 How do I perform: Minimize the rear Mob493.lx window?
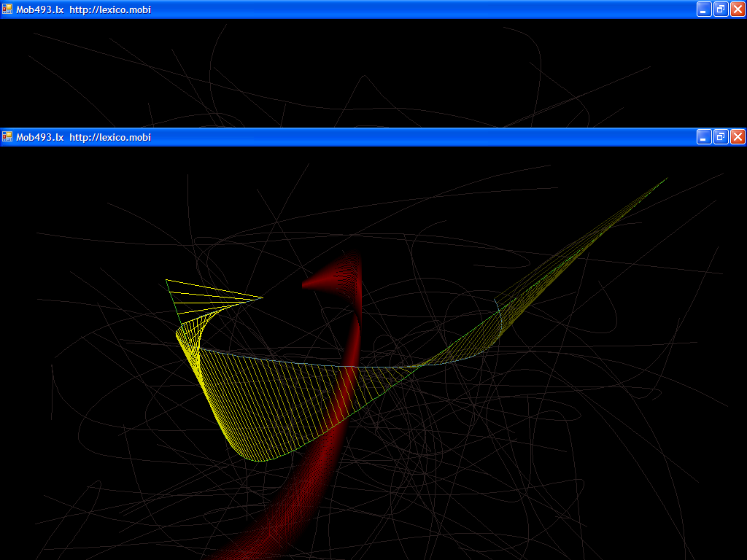pos(704,9)
